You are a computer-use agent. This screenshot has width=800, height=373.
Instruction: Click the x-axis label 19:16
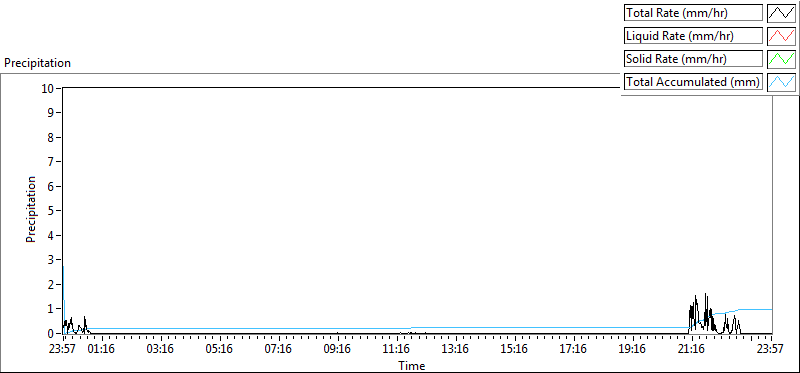[x=633, y=350]
